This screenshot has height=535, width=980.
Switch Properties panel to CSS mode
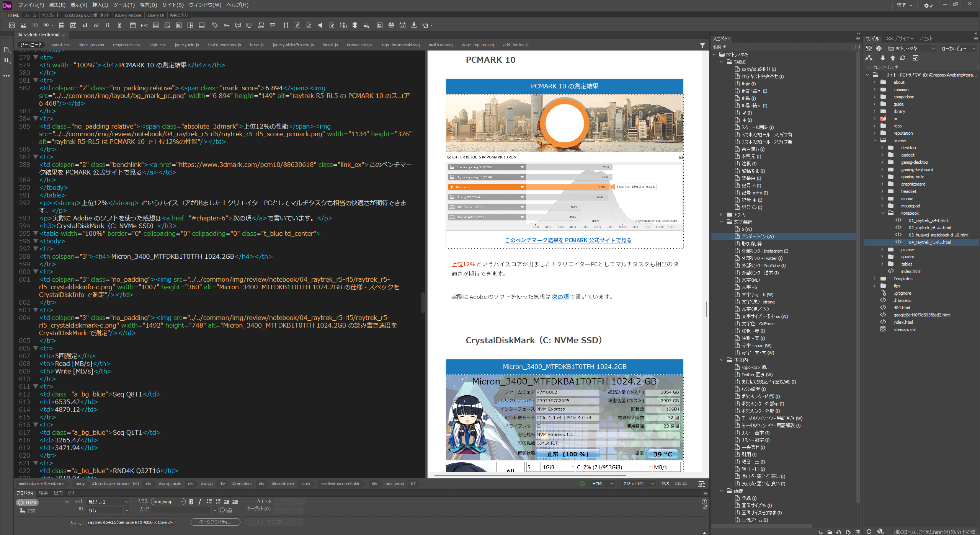pos(27,511)
